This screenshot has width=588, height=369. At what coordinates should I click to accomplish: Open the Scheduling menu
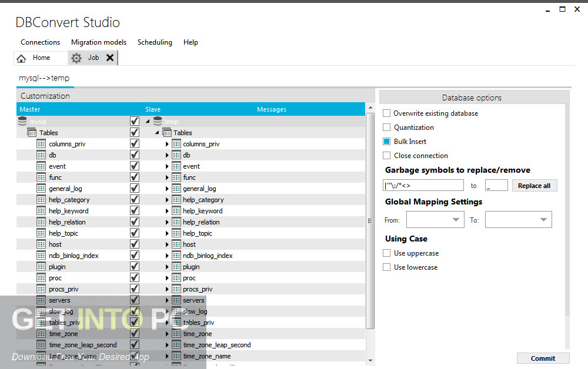(x=155, y=42)
